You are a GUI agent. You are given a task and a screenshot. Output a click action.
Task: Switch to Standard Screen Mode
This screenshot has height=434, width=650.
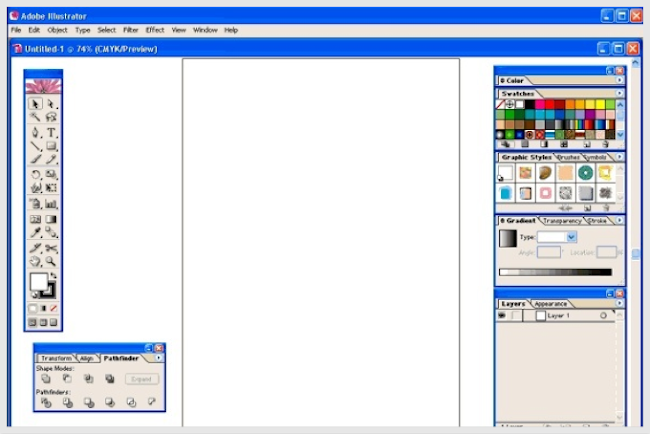[33, 322]
